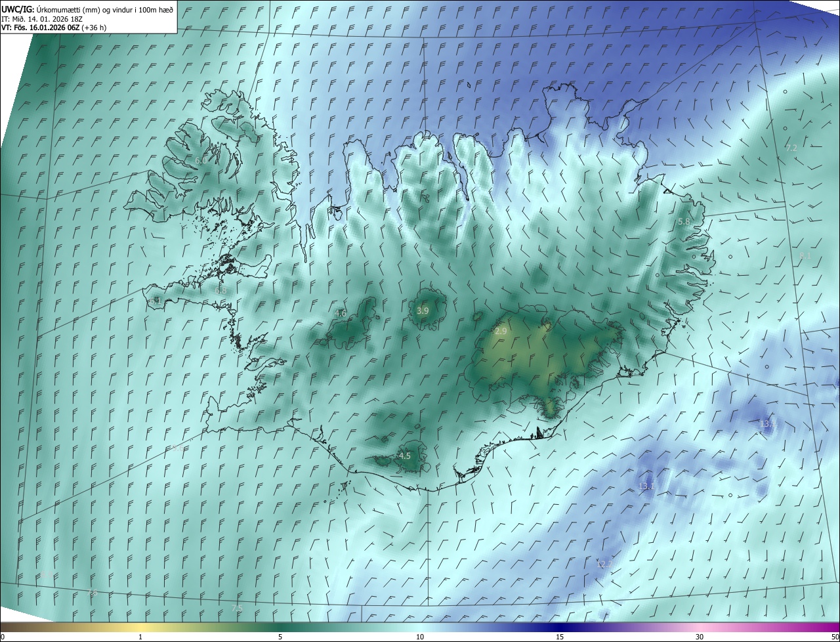Click the 4.5 value near the south coast
The width and height of the screenshot is (840, 642).
tap(405, 456)
